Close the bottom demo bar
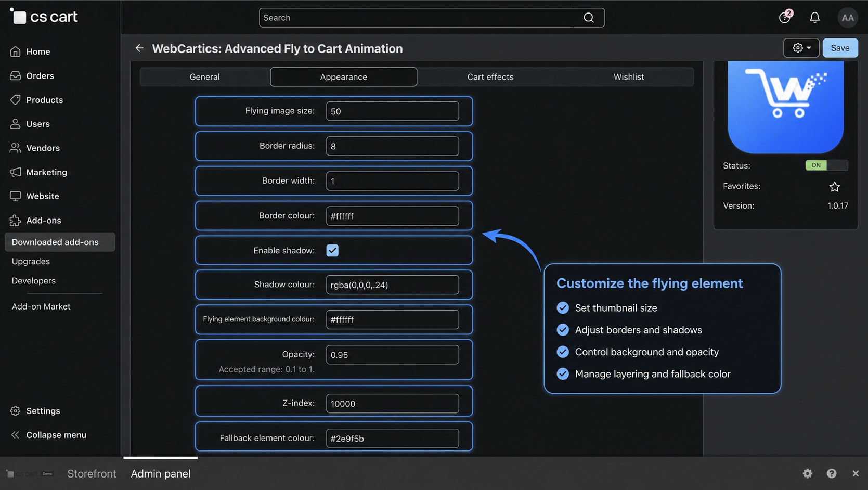 [856, 473]
